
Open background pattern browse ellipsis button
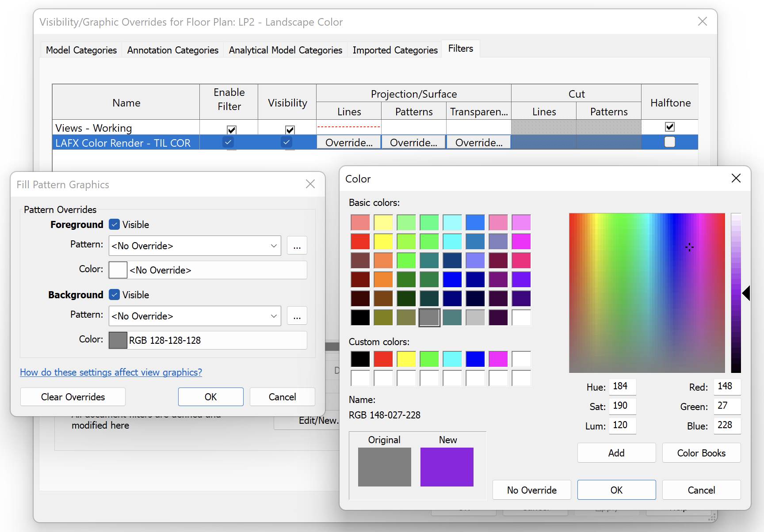(x=297, y=316)
